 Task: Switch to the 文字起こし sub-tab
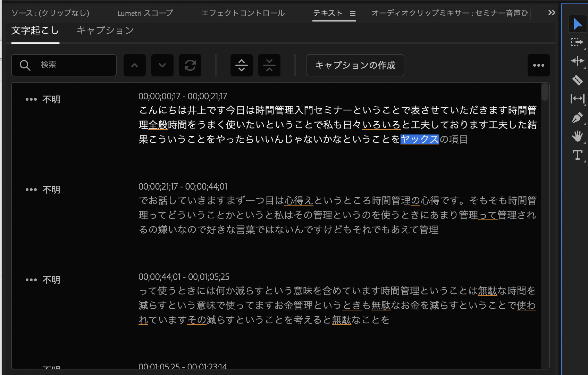[35, 31]
